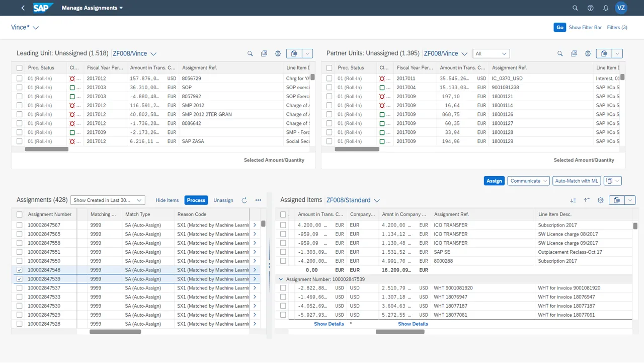Open the Show Created in Last 30 dropdown

(108, 200)
